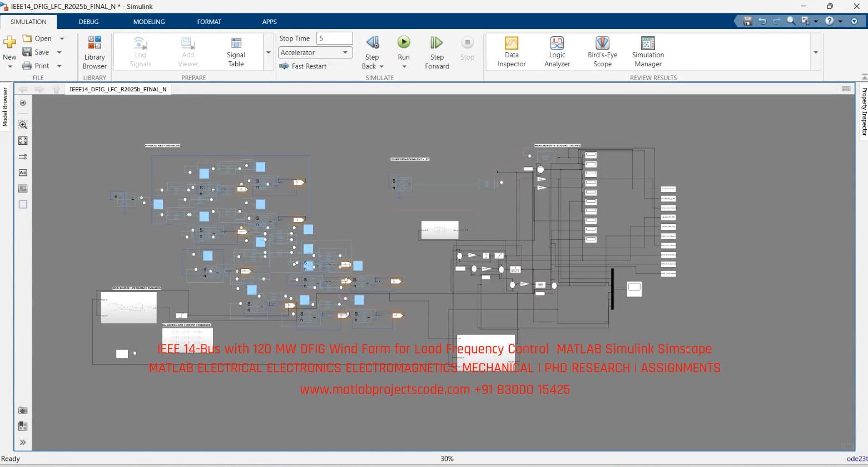
Task: Click the Open folder icon
Action: tap(27, 38)
